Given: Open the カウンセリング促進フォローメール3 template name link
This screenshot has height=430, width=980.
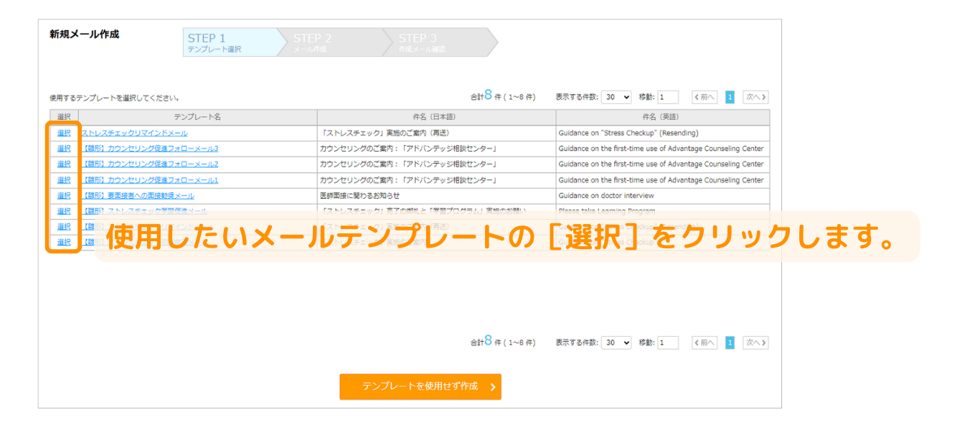Looking at the screenshot, I should tap(150, 149).
